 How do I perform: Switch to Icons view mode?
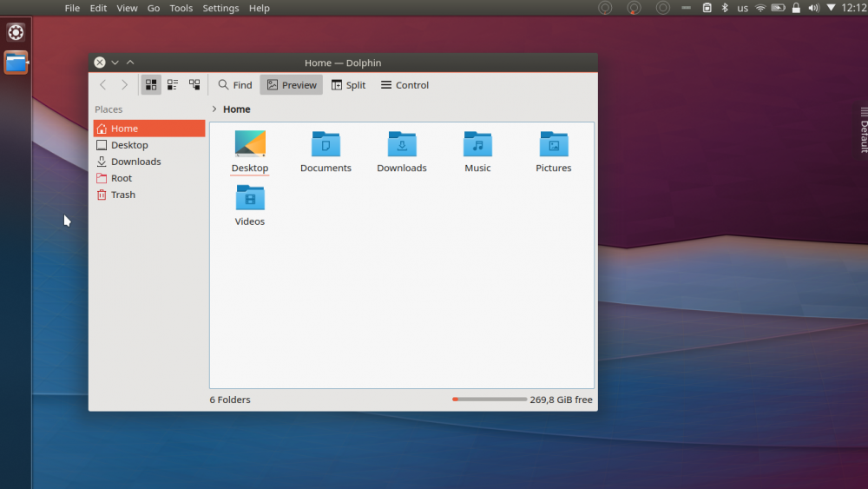coord(150,85)
